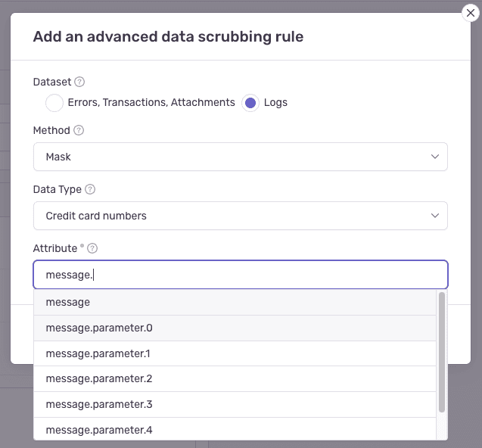Viewport: 482px width, 448px height.
Task: Click the Data Type help icon
Action: point(90,189)
